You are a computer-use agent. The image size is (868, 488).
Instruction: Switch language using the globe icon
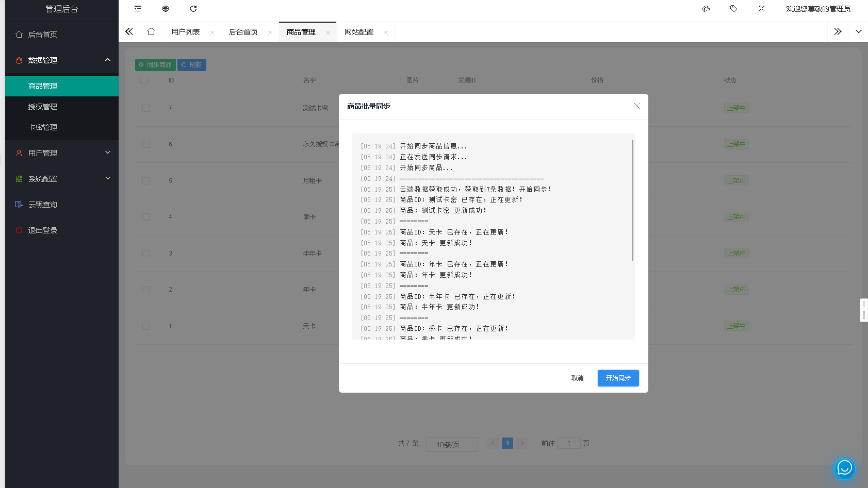tap(165, 9)
